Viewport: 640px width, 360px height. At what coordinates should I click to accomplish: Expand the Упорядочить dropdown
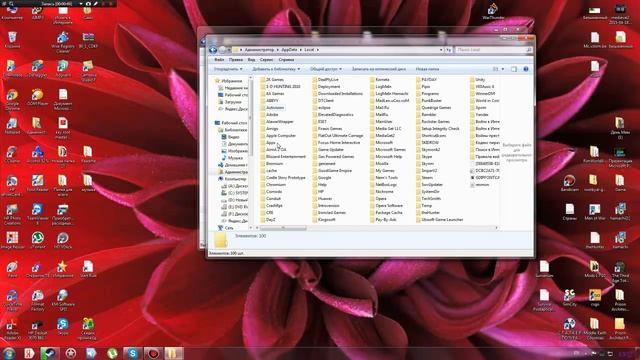[x=228, y=69]
